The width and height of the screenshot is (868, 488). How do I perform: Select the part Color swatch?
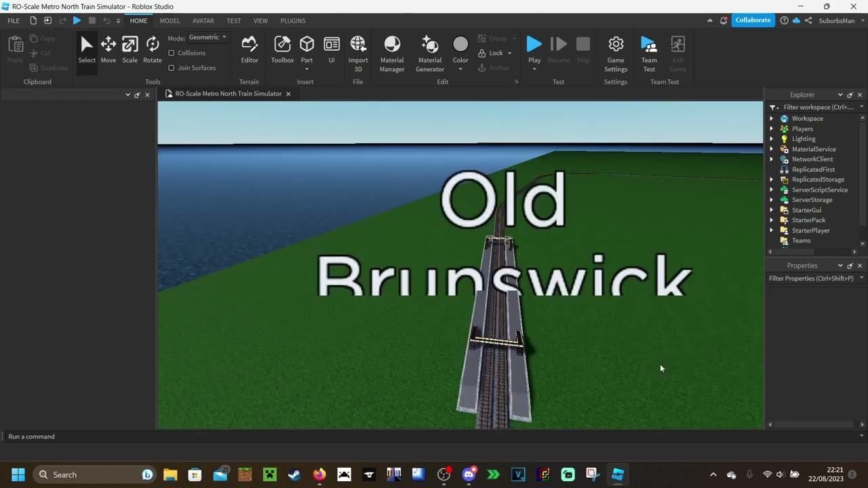460,44
